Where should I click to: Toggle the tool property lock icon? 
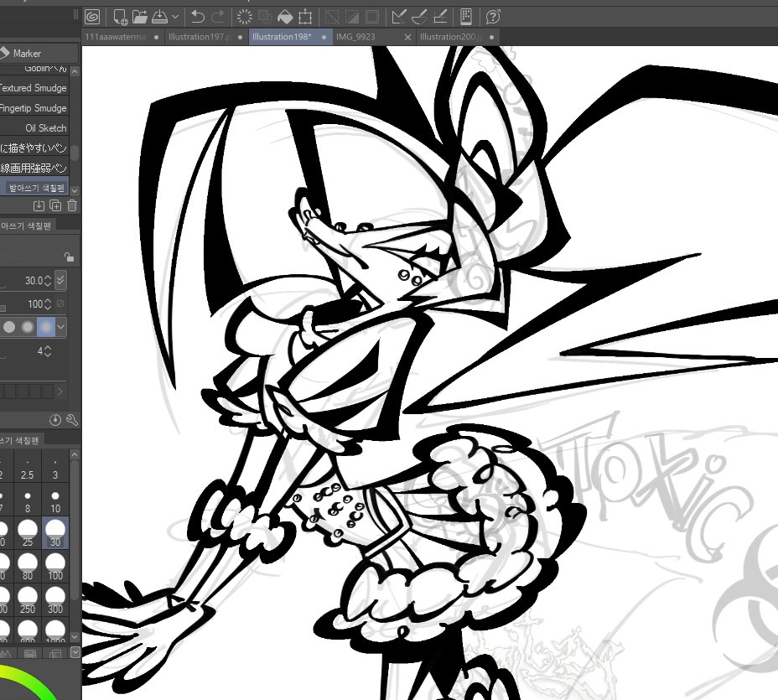(69, 257)
